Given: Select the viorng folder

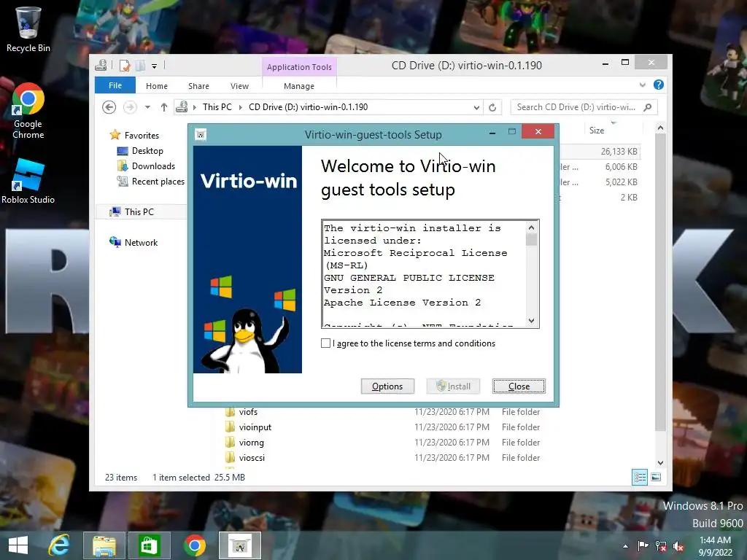Looking at the screenshot, I should point(251,443).
